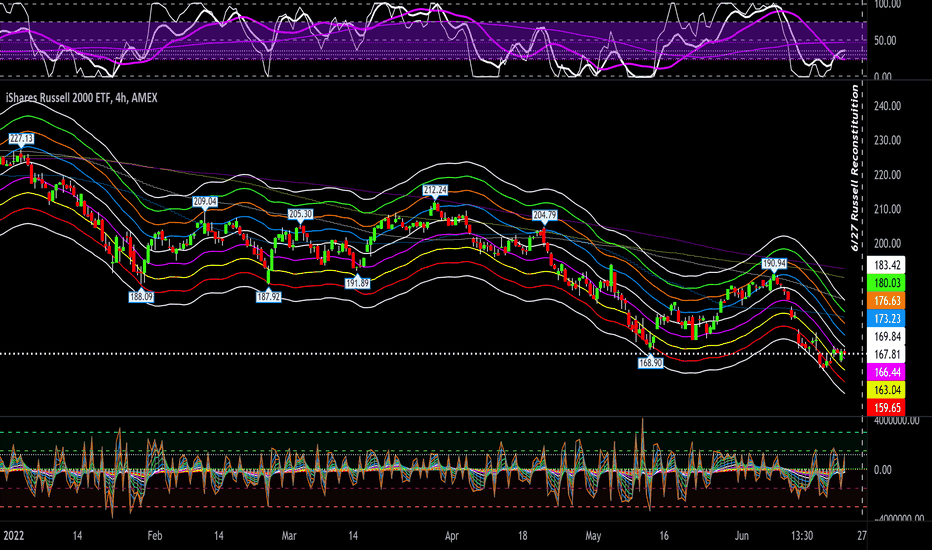This screenshot has height=550, width=932.
Task: Click the 190.94 pivot high label
Action: click(x=774, y=263)
